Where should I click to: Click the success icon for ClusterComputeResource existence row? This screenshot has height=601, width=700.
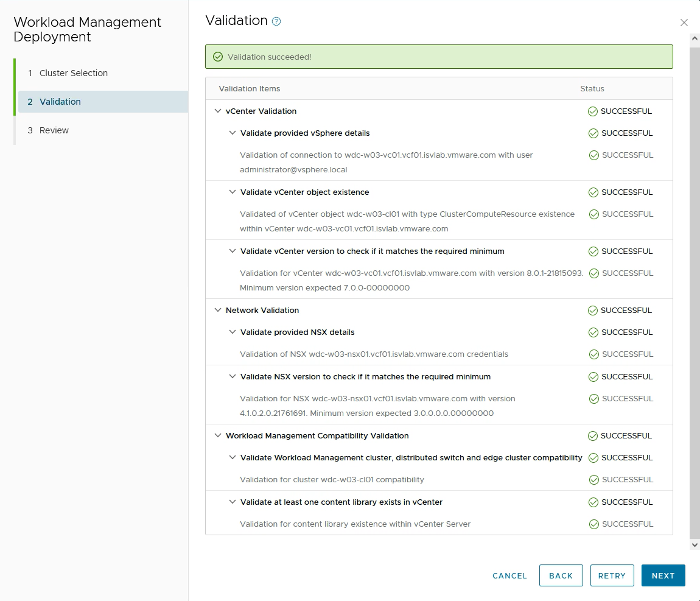pos(593,214)
